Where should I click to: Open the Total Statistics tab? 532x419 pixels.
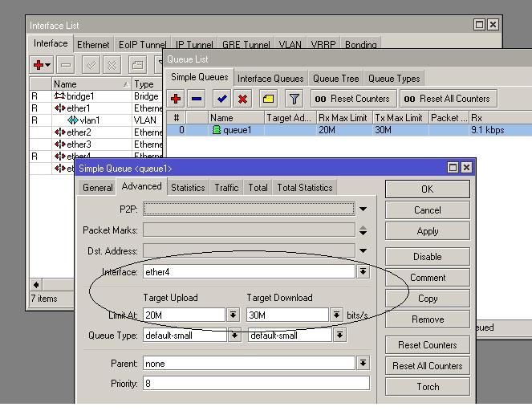305,188
